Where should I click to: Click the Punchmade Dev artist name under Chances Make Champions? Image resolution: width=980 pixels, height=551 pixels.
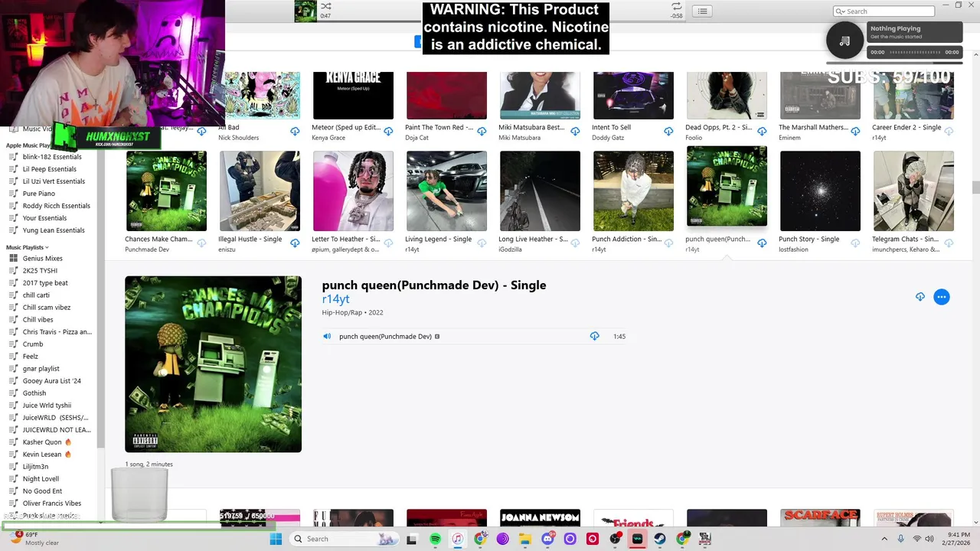[147, 249]
